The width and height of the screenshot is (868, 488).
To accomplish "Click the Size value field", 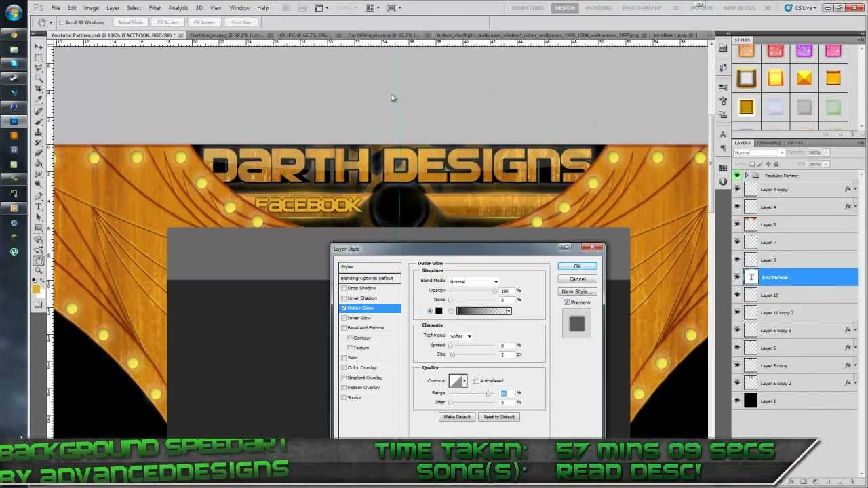I will (x=507, y=354).
